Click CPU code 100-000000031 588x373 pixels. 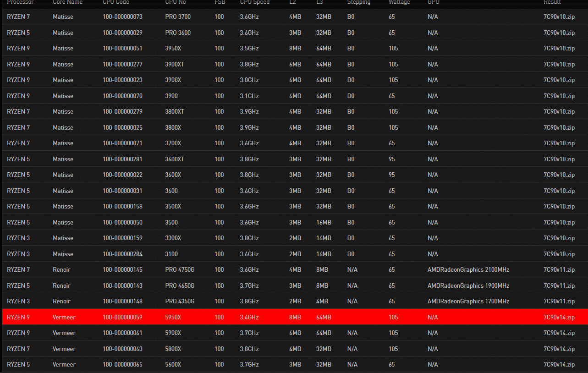(122, 191)
